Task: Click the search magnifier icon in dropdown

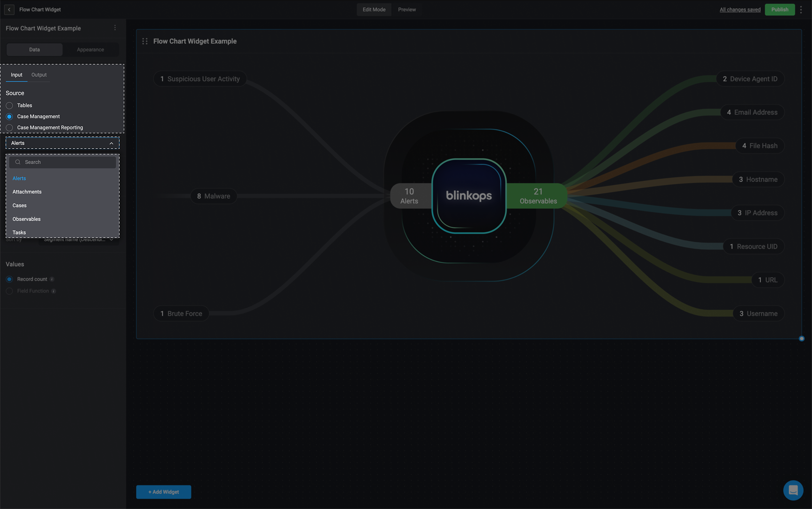Action: (x=18, y=162)
